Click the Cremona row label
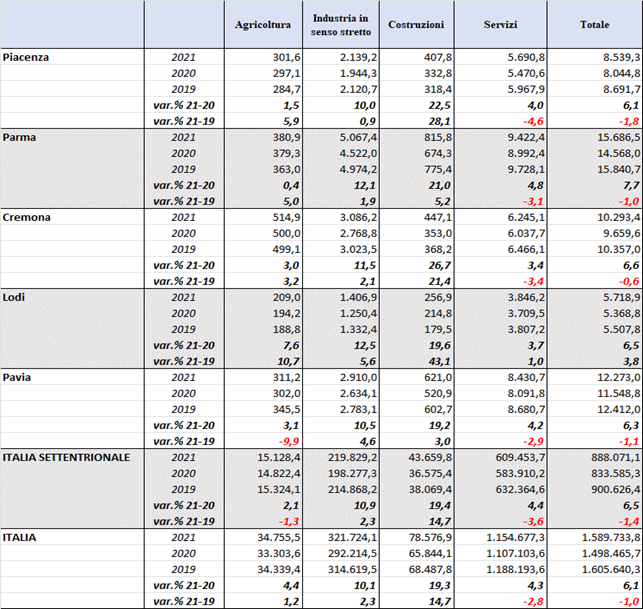 [x=27, y=217]
